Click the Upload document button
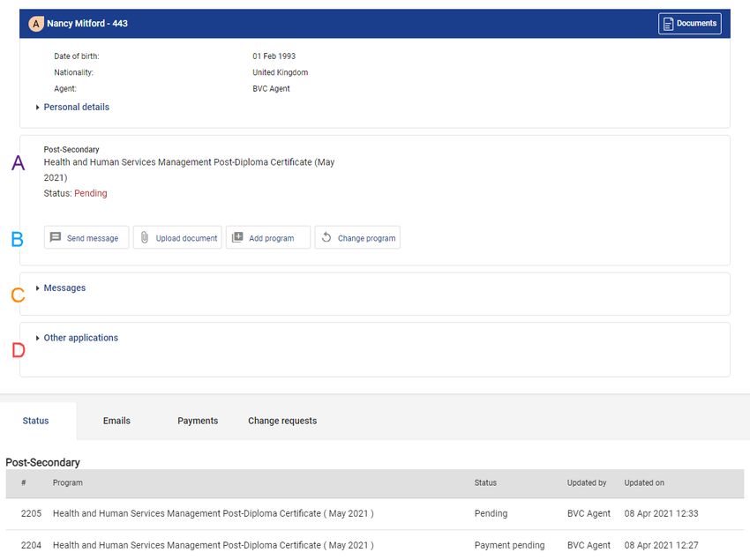This screenshot has width=750, height=560. coord(177,238)
